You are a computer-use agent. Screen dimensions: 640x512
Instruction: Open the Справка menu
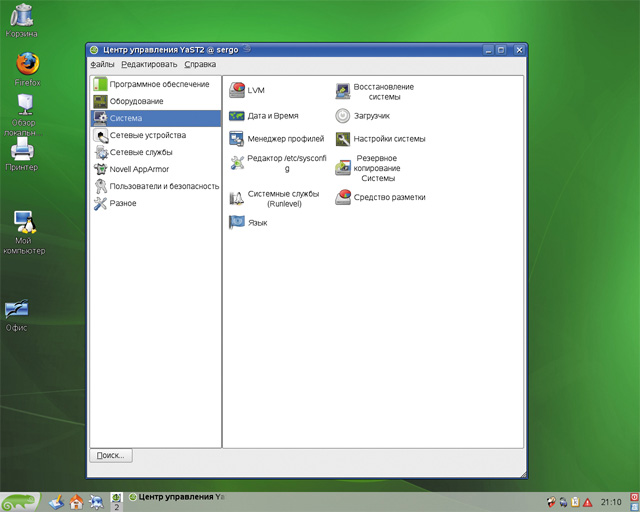200,65
